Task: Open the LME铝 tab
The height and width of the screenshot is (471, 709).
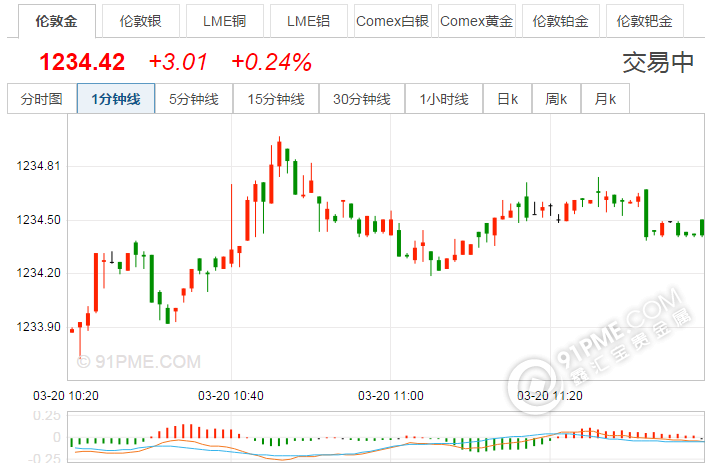Action: [309, 21]
